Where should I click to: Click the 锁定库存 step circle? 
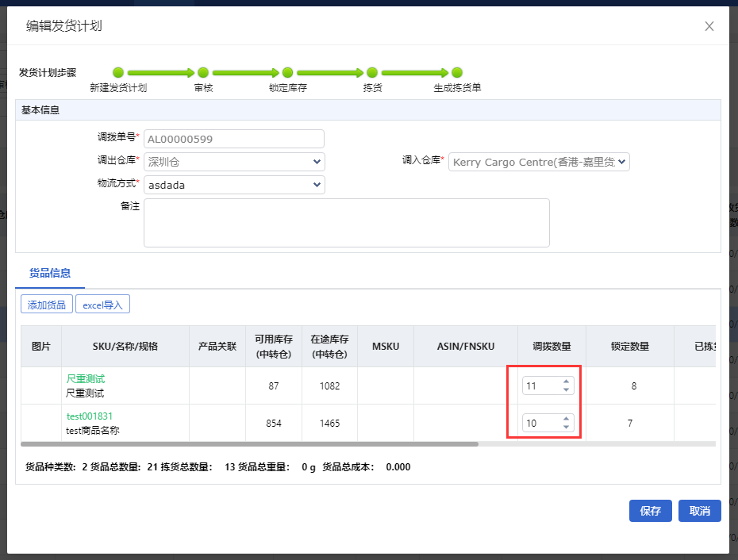tap(287, 72)
